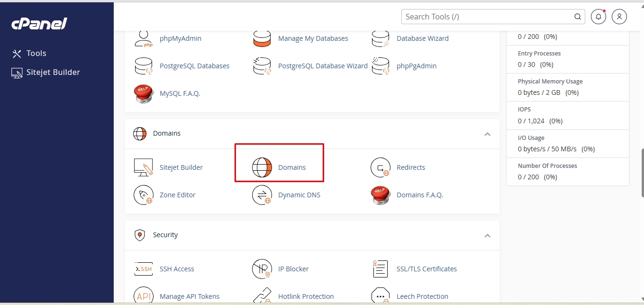Click the '0 / 1,024' IOPS value
This screenshot has width=644, height=305.
coord(531,121)
